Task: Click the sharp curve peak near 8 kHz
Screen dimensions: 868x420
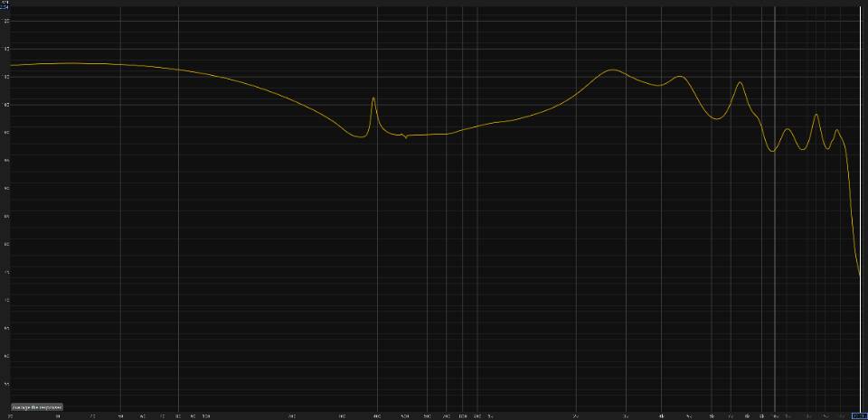Action: point(741,82)
